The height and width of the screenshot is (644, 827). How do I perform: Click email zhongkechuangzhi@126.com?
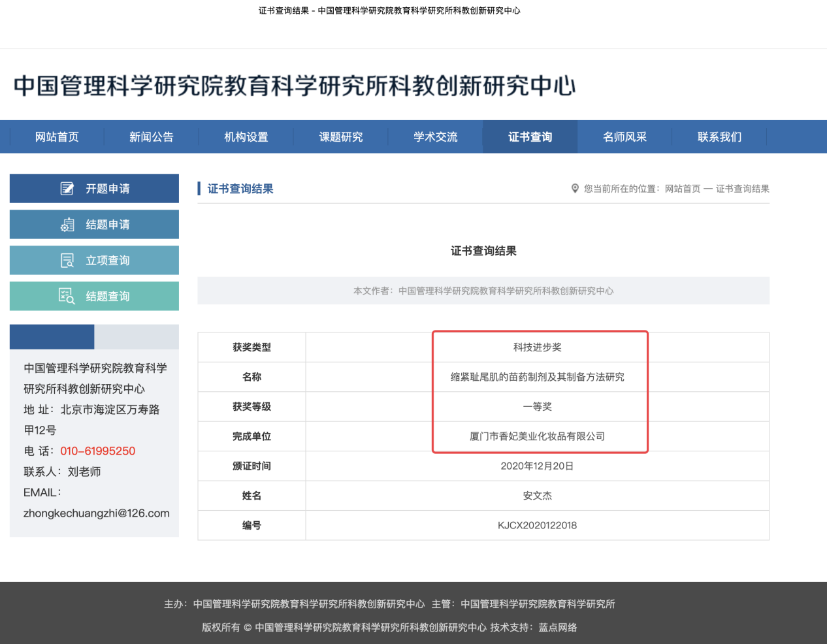pos(97,513)
